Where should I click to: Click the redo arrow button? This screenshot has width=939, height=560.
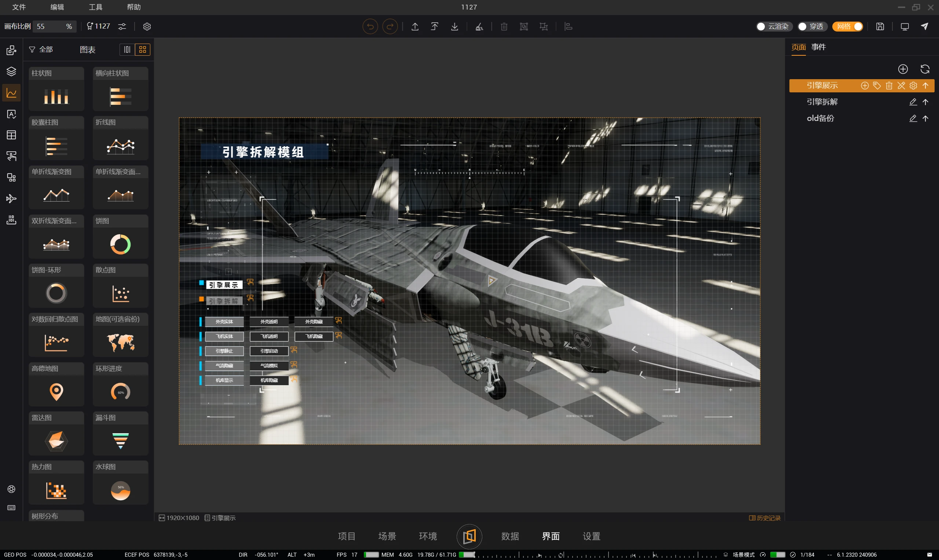pyautogui.click(x=390, y=26)
